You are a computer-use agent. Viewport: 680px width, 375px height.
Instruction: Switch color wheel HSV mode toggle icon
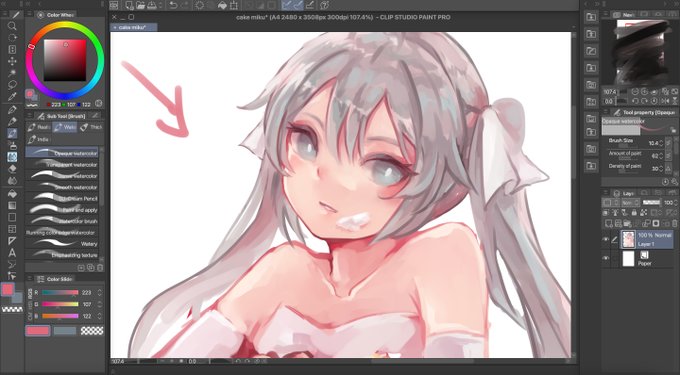click(x=98, y=103)
